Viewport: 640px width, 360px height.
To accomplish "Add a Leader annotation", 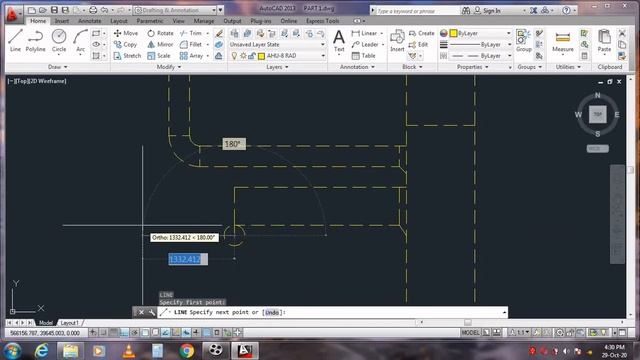I will tap(365, 44).
